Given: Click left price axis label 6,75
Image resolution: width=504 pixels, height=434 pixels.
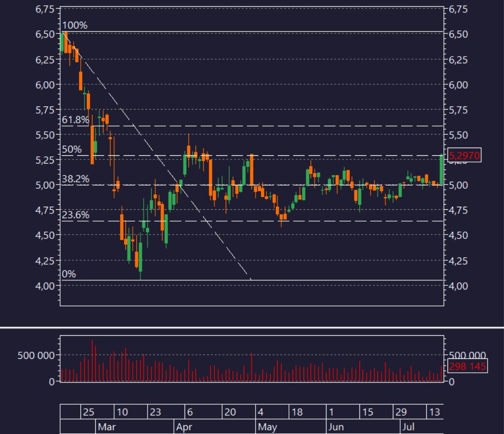Looking at the screenshot, I should click(45, 9).
